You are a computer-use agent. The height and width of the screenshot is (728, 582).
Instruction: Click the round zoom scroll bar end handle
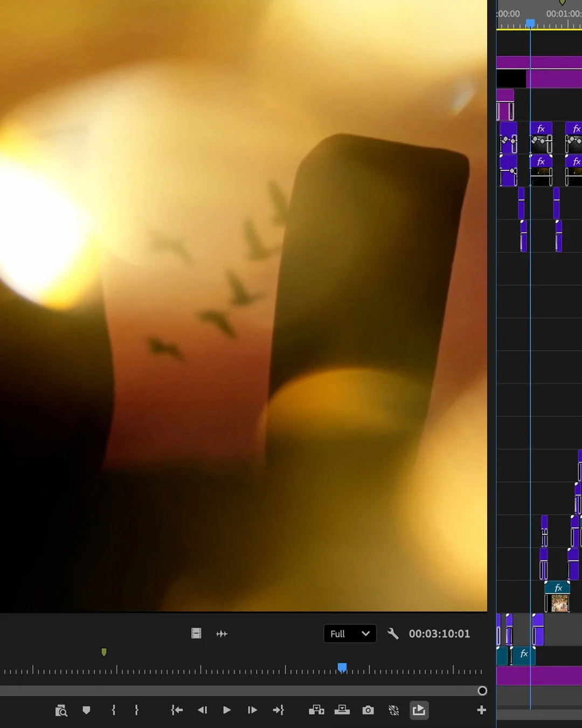482,691
